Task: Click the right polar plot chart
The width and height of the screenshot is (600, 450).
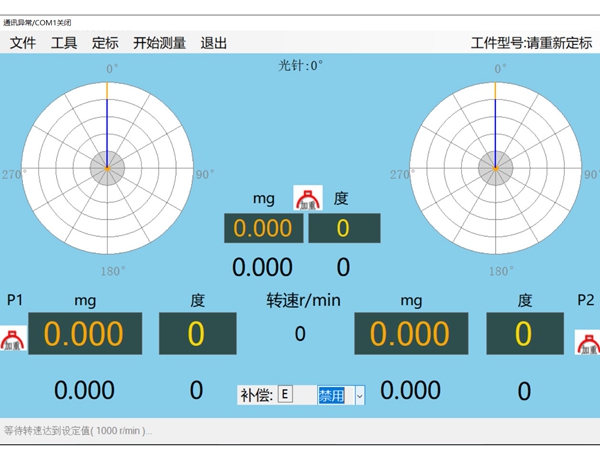Action: tap(494, 166)
